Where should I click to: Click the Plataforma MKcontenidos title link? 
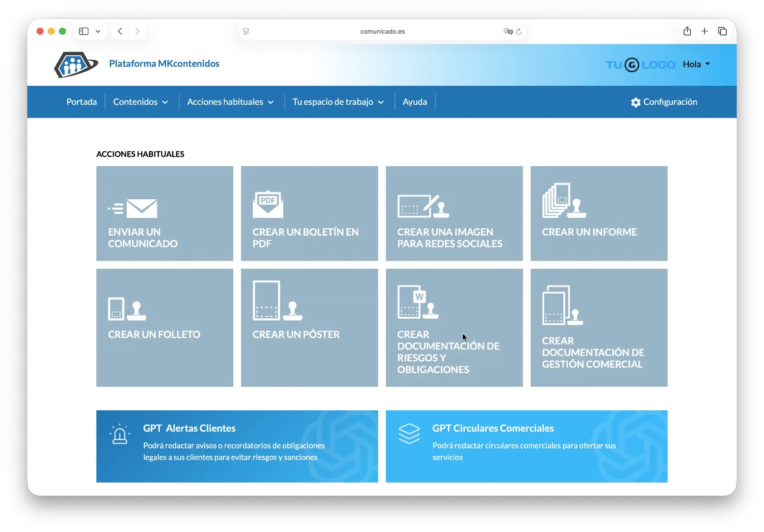[x=164, y=64]
